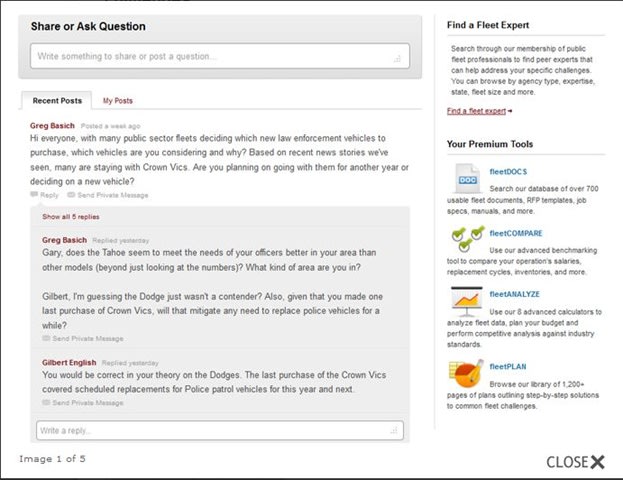Open the fleetDOCS link
The height and width of the screenshot is (480, 623).
tap(508, 172)
